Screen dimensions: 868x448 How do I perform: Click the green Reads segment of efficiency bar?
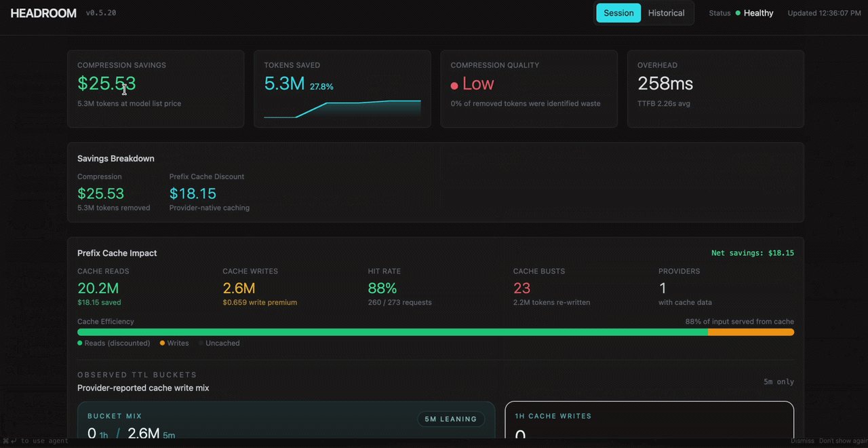click(x=393, y=333)
